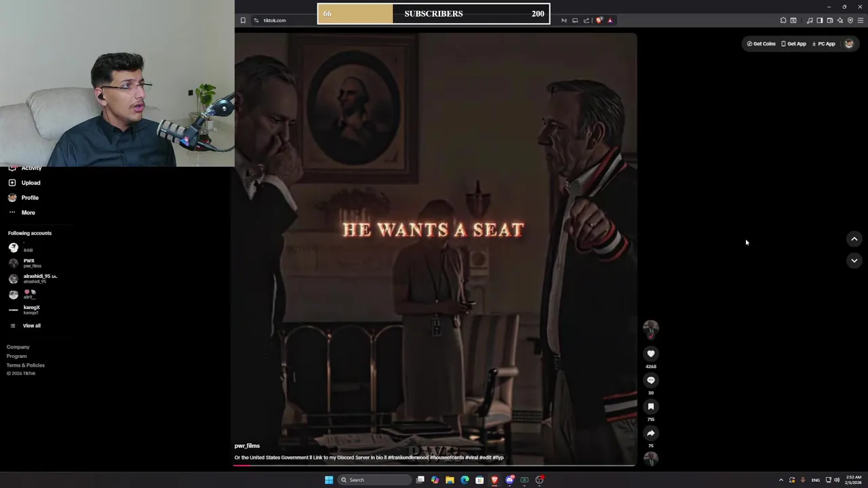Pause the playing TikTok video
Image resolution: width=868 pixels, height=488 pixels.
[x=435, y=248]
